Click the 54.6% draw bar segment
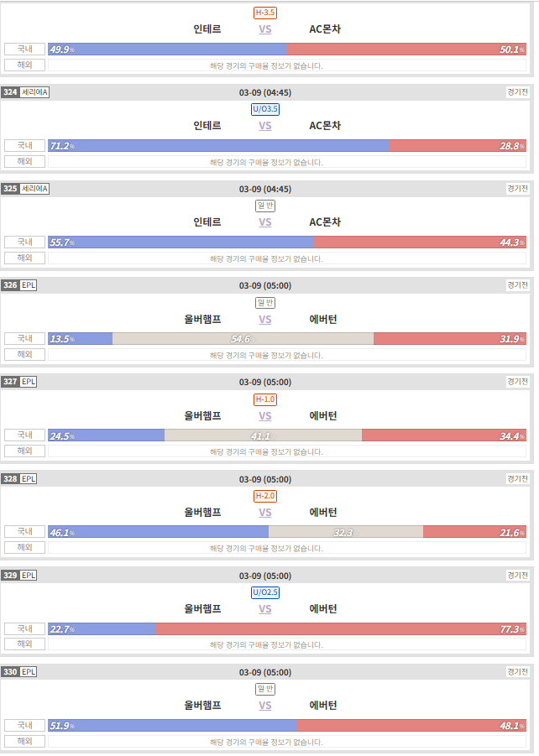This screenshot has width=539, height=756. coord(243,338)
